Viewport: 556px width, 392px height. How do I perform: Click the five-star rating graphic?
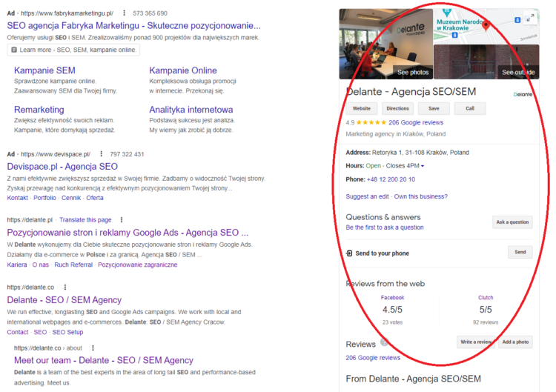coord(371,122)
